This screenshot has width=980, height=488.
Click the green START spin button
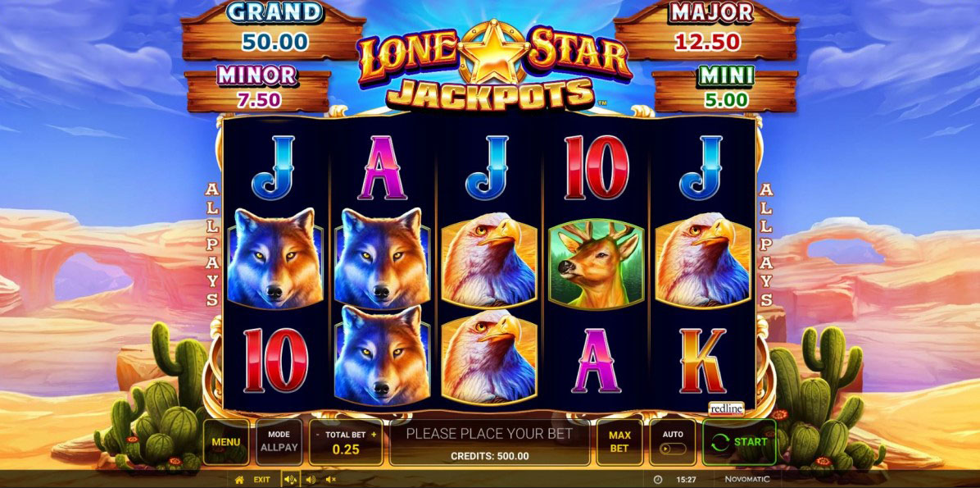[739, 442]
